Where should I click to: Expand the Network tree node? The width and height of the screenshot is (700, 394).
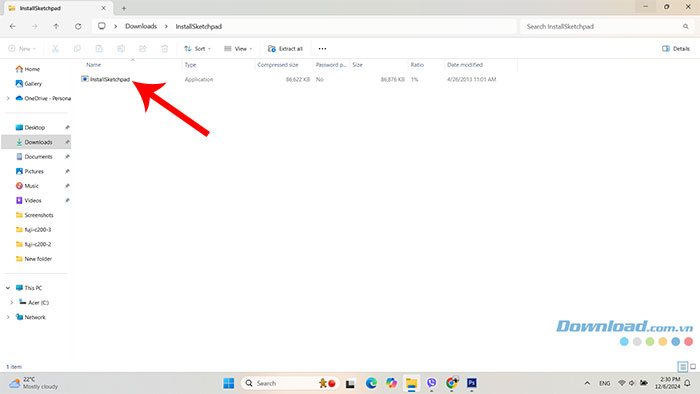pos(8,317)
